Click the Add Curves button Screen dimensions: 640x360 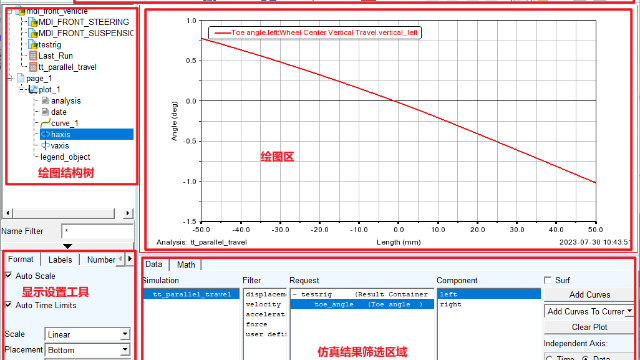589,294
